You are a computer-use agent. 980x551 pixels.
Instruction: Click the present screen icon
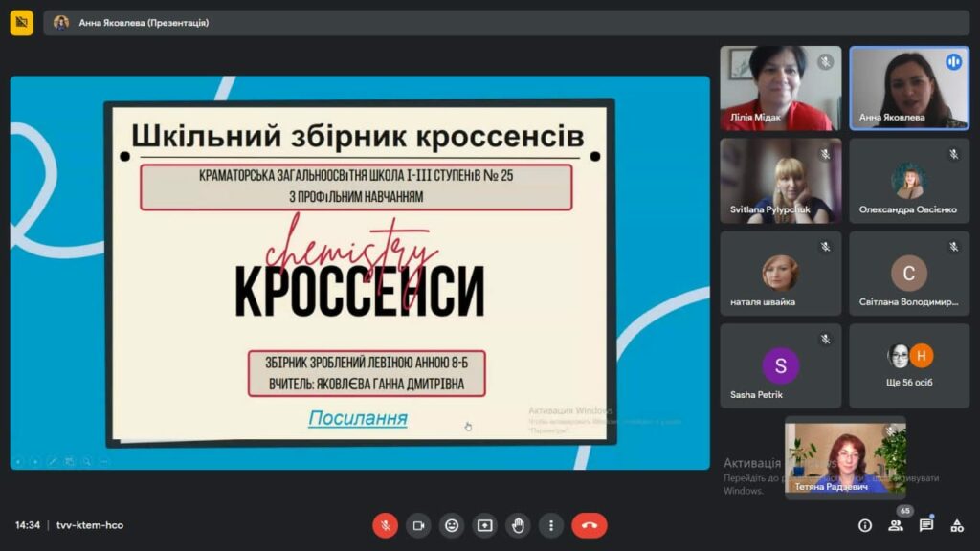pos(485,525)
